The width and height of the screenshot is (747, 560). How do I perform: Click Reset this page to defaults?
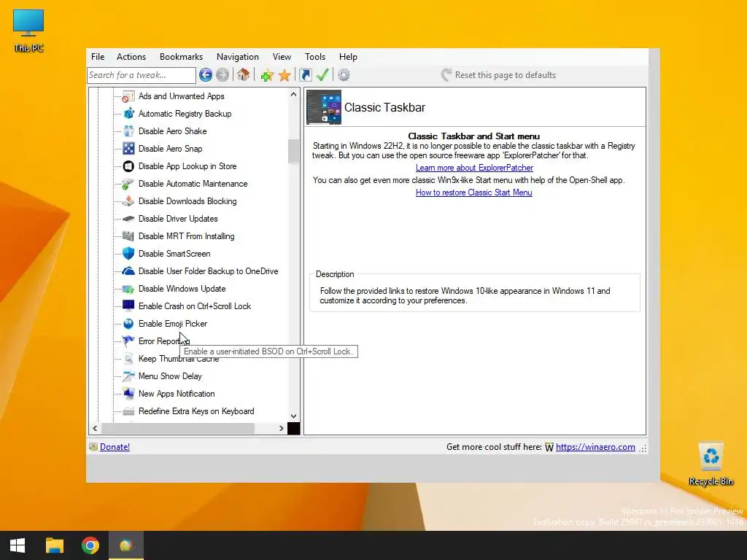[499, 75]
